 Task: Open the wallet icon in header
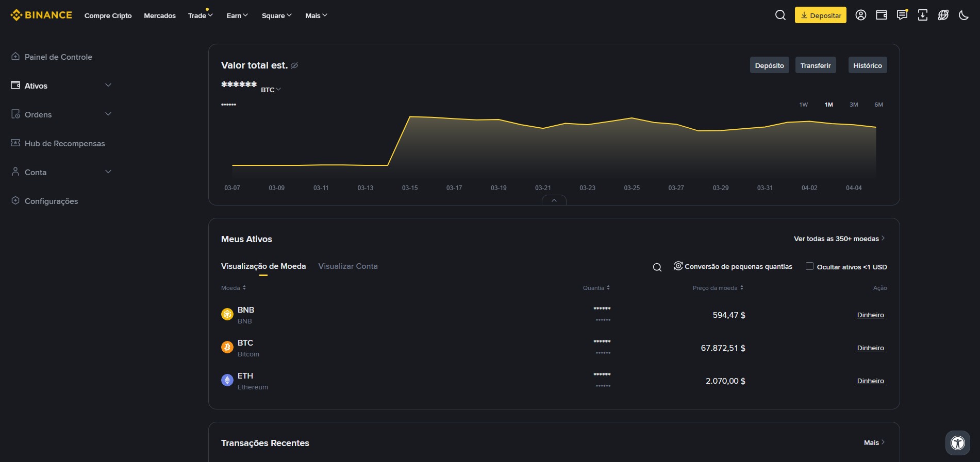click(x=882, y=15)
